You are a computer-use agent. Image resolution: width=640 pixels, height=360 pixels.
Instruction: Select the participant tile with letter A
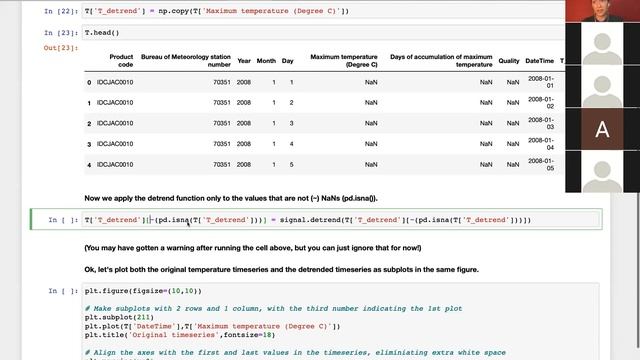point(602,129)
